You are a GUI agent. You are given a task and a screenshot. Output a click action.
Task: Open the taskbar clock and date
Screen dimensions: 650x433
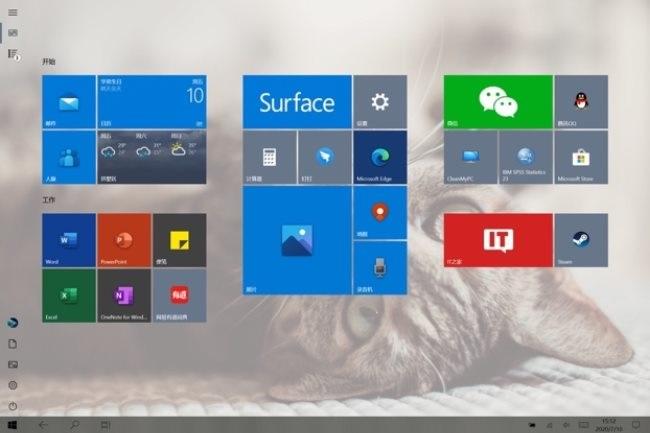pos(609,425)
